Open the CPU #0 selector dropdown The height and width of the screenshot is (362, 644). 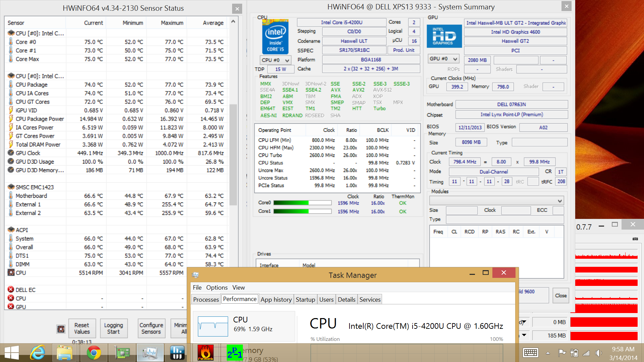coord(275,60)
